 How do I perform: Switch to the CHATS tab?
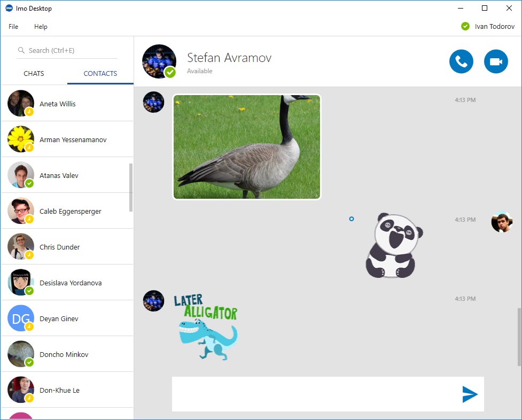34,73
